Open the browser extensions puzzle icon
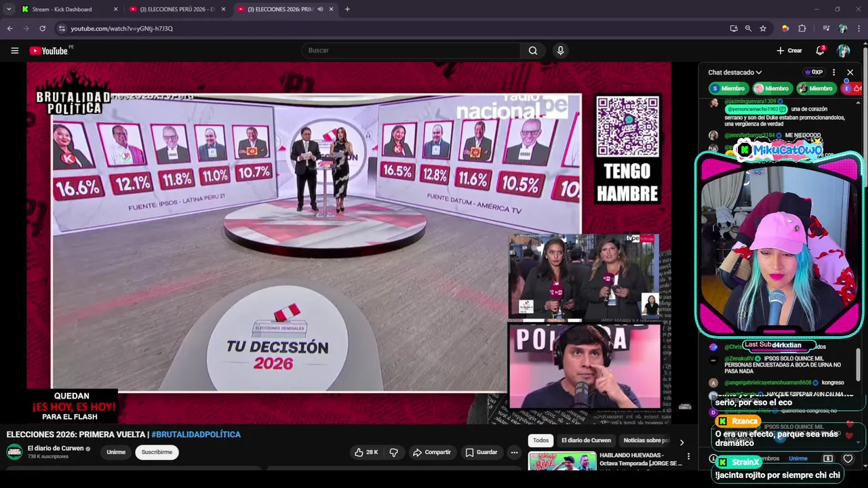The width and height of the screenshot is (868, 488). tap(802, 28)
